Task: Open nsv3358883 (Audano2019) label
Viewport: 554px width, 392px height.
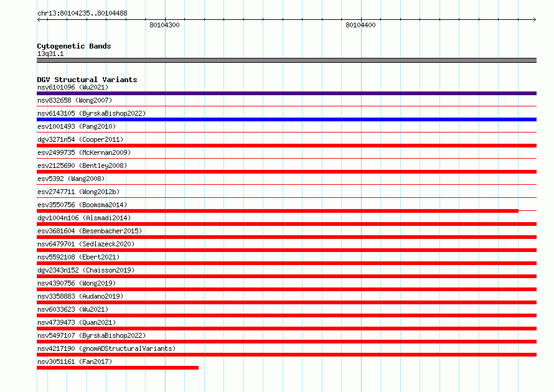Action: pyautogui.click(x=80, y=296)
